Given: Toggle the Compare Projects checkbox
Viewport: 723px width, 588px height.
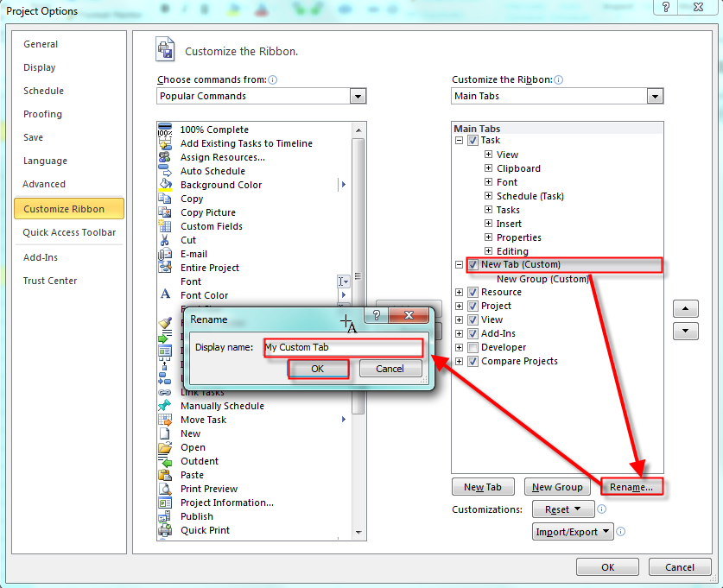Looking at the screenshot, I should tap(472, 361).
